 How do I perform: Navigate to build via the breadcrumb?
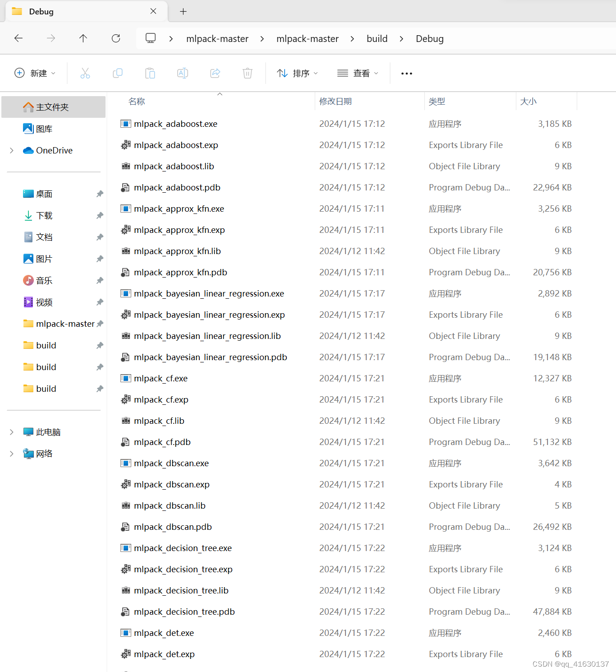click(377, 38)
